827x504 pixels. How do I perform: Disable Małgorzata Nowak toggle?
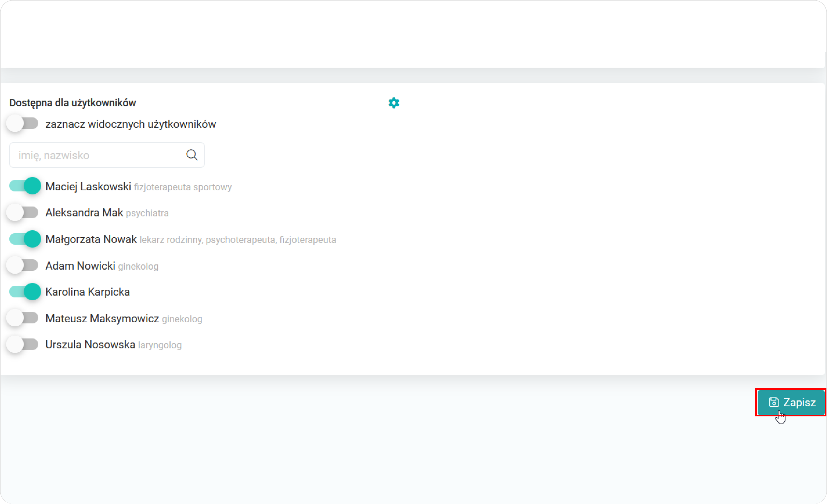[x=25, y=239]
